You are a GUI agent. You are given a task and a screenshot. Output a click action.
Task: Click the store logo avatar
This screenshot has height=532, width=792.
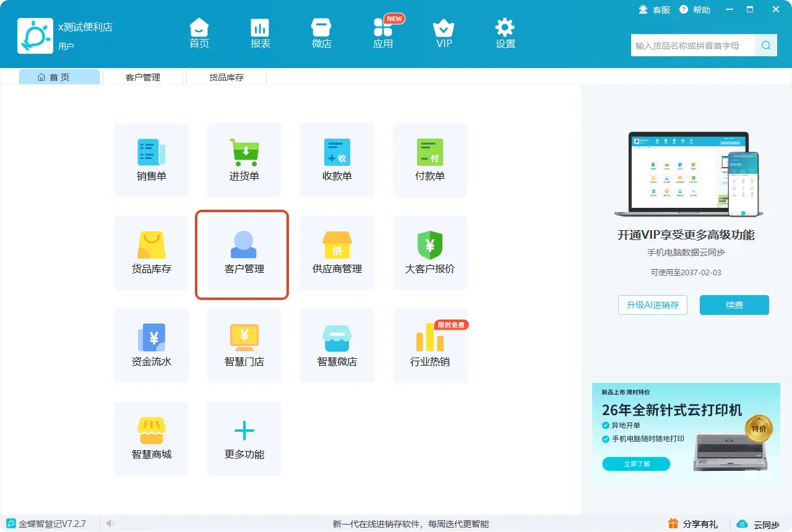35,35
